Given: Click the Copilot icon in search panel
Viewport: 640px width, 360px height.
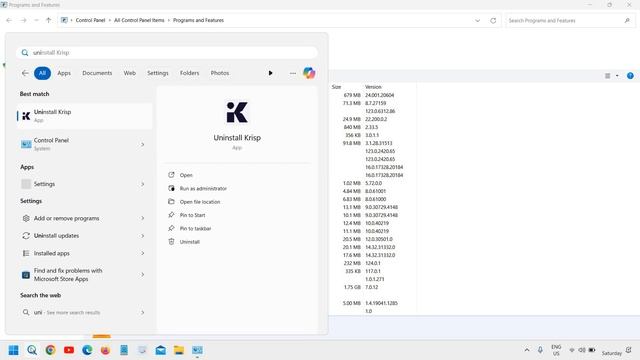Looking at the screenshot, I should (x=309, y=73).
